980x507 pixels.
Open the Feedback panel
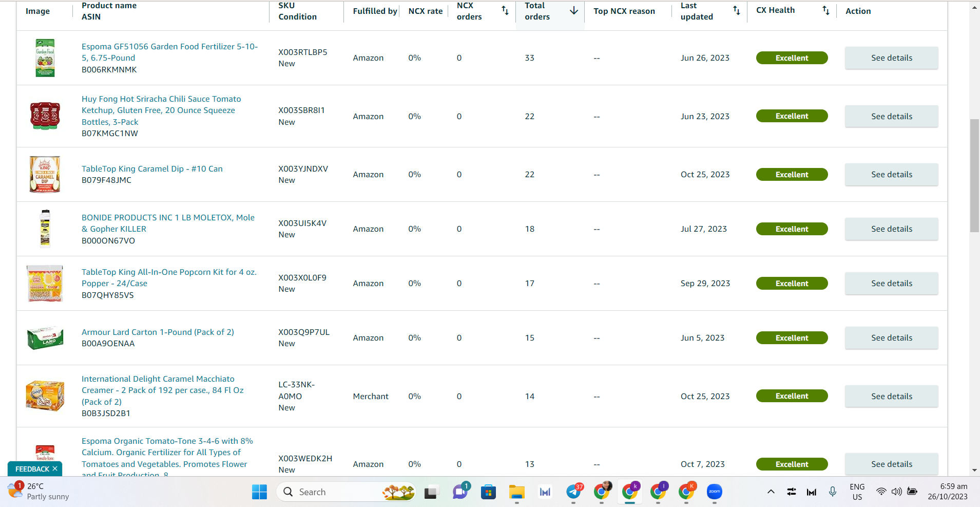point(32,469)
